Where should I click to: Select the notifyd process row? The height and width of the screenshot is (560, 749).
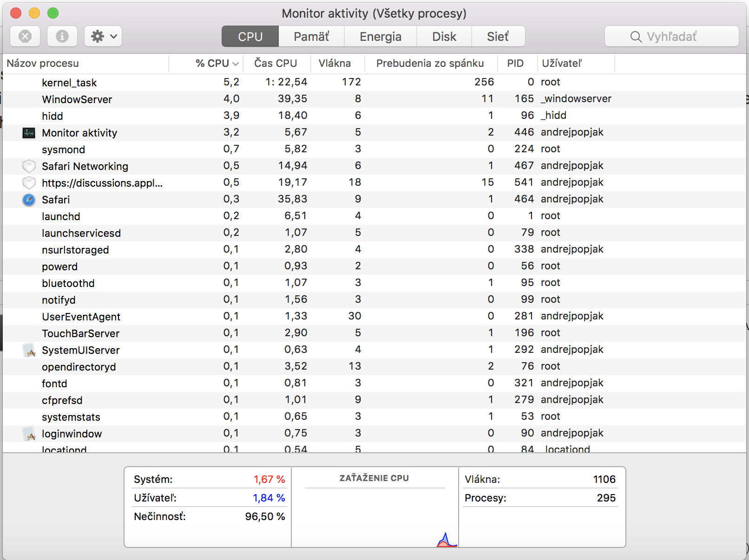(x=374, y=300)
